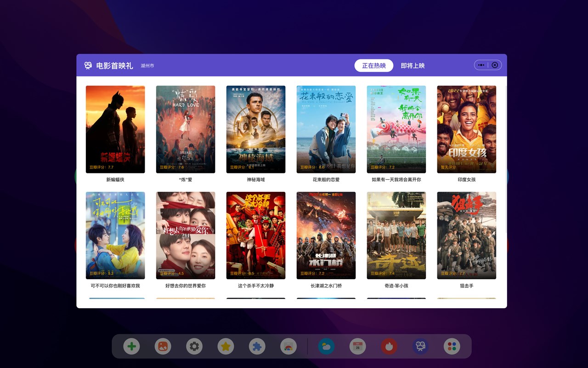This screenshot has width=588, height=368.
Task: Click the 豆瓣评分: 7.4 rating on 奇迹·笨小孩
Action: pos(383,274)
